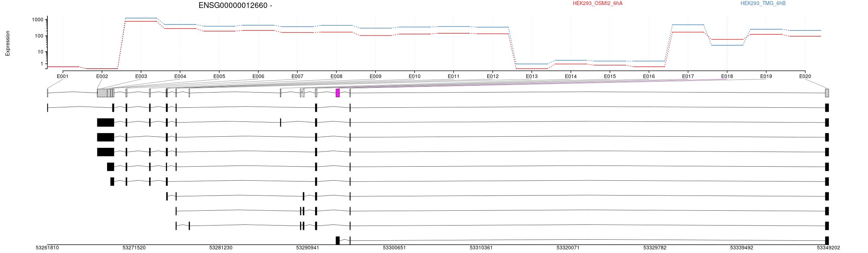Click the E016 exon bin label

(x=649, y=77)
